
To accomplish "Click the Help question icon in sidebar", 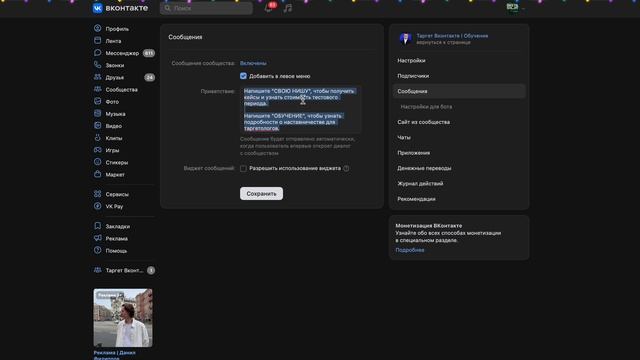I will click(98, 250).
